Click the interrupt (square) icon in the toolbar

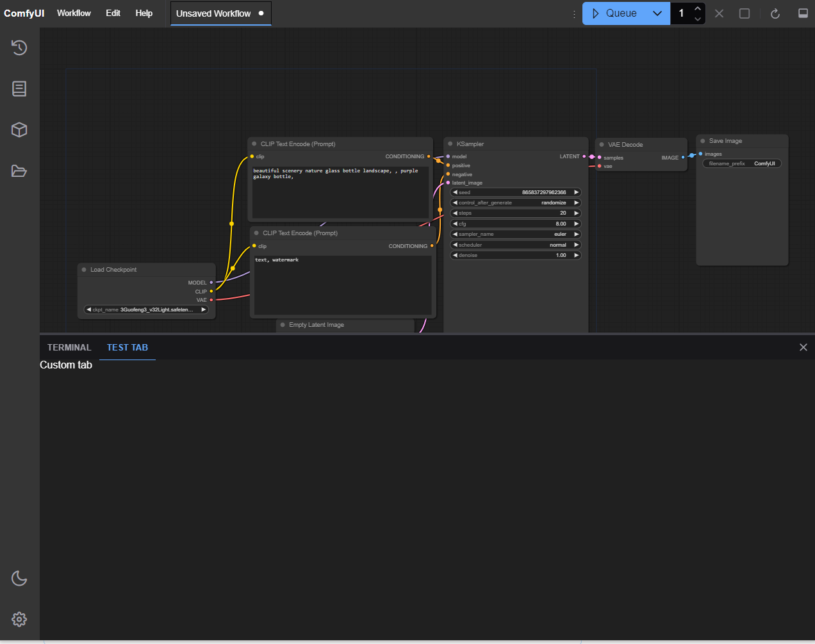(x=744, y=13)
